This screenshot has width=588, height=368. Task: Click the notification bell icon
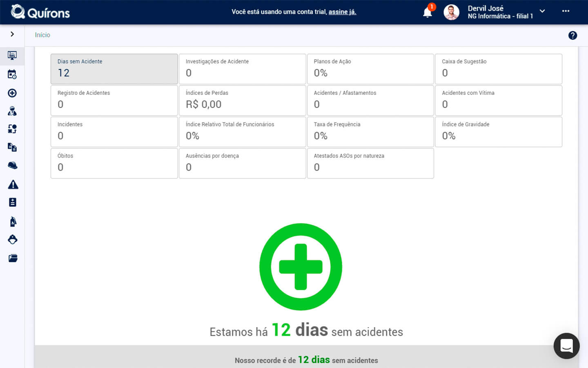point(428,13)
